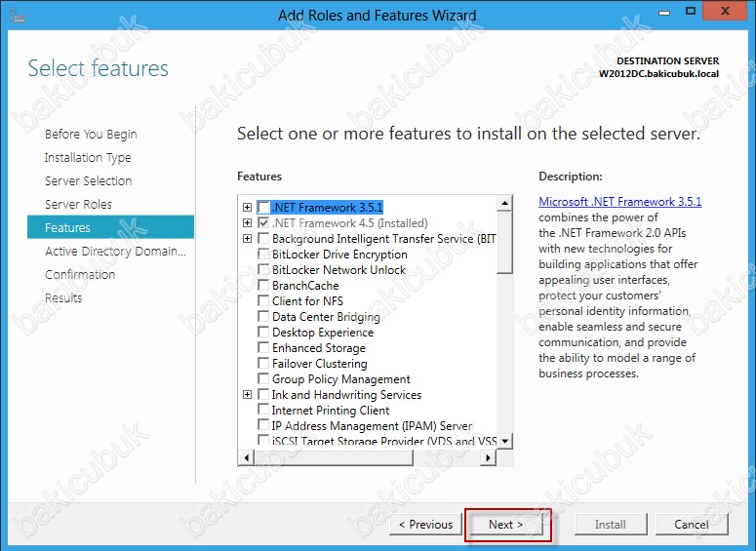
Task: Enable Group Policy Management checkbox
Action: 263,379
